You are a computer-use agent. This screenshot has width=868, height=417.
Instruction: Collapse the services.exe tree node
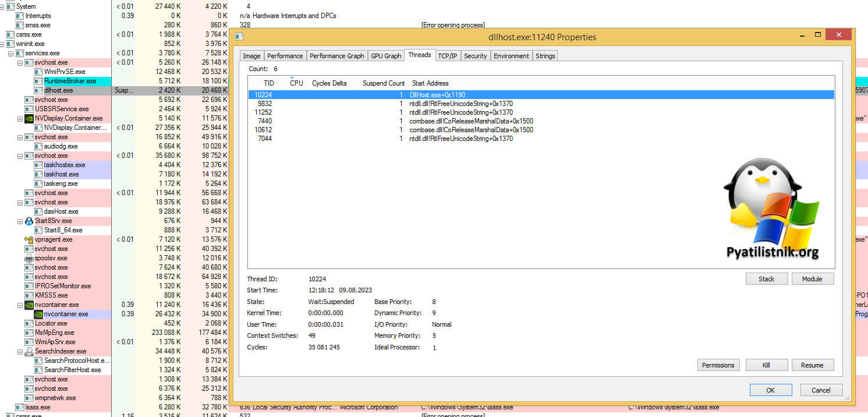11,53
